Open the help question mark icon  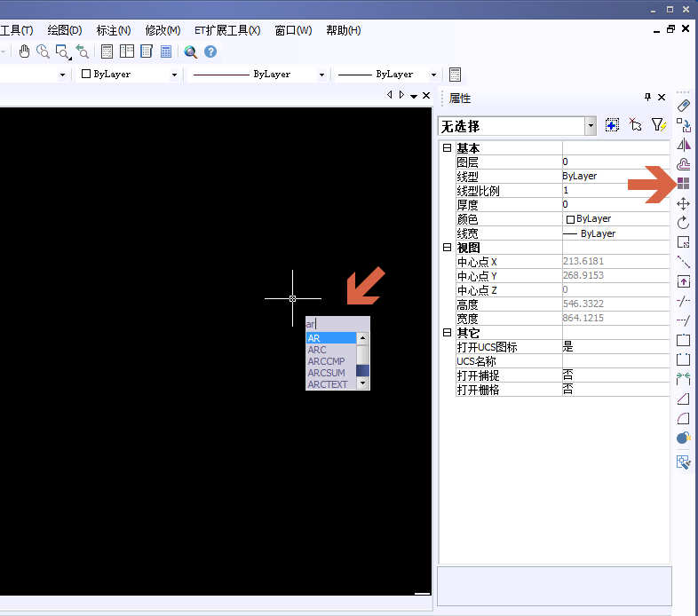(210, 51)
